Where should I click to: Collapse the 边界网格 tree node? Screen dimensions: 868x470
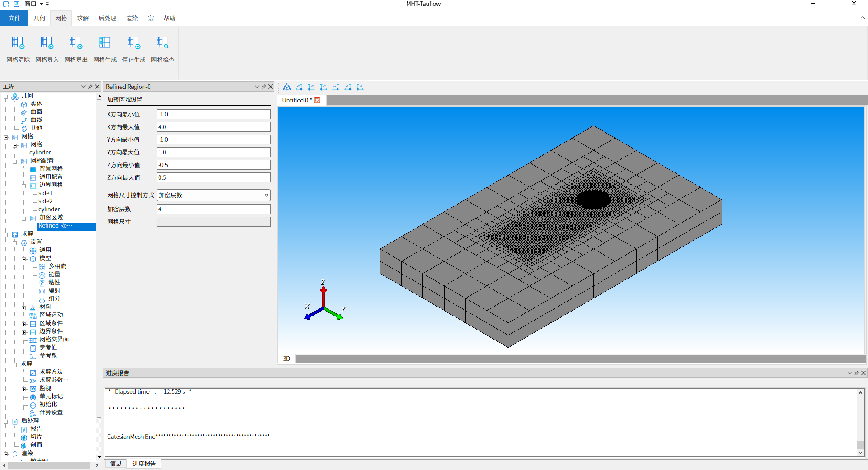(24, 186)
